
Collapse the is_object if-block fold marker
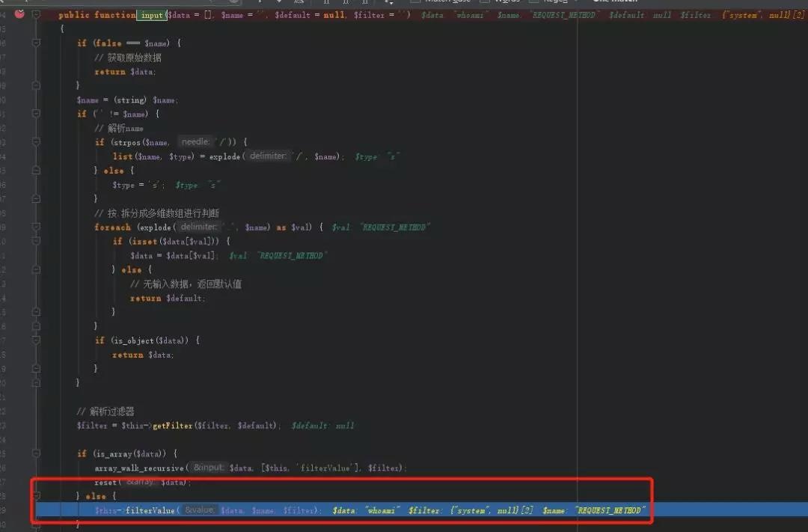pyautogui.click(x=36, y=340)
